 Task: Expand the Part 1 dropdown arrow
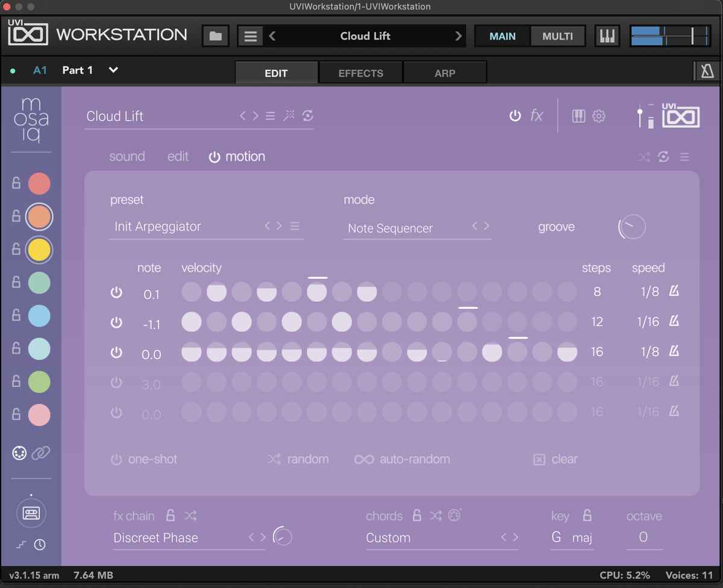click(x=113, y=70)
